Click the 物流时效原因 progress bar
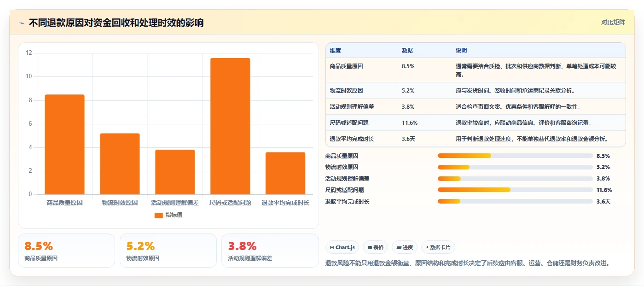This screenshot has height=286, width=644. coord(515,167)
